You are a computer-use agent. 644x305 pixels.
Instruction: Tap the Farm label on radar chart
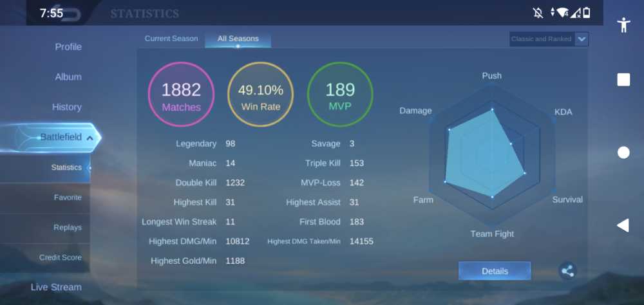[x=423, y=199]
